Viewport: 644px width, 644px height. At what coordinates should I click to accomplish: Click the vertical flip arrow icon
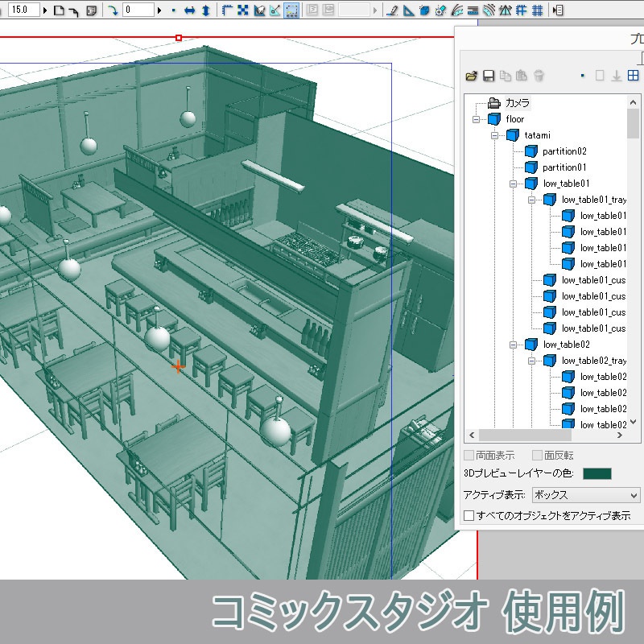click(205, 10)
